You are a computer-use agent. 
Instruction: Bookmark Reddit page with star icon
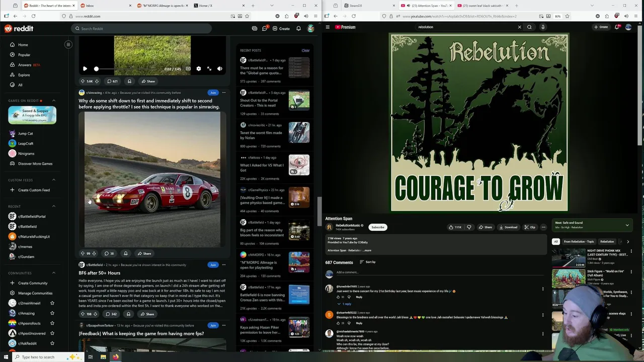tap(247, 16)
